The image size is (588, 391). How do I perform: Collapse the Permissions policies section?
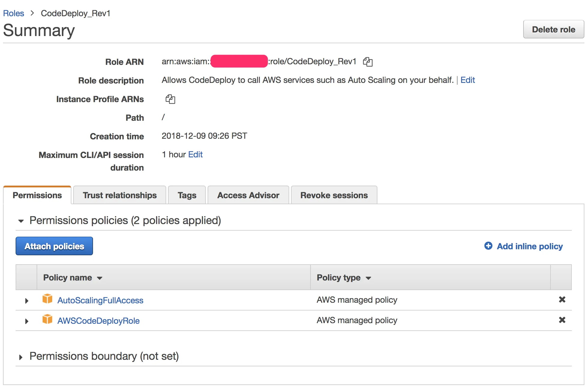[21, 221]
